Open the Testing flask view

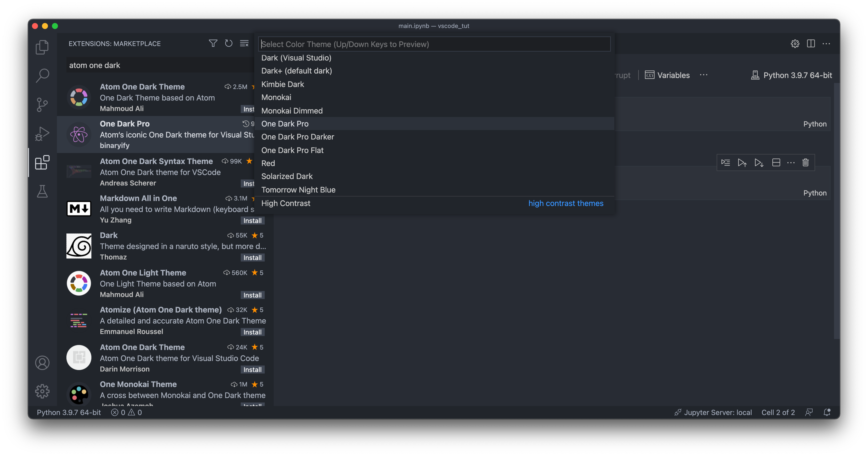42,191
